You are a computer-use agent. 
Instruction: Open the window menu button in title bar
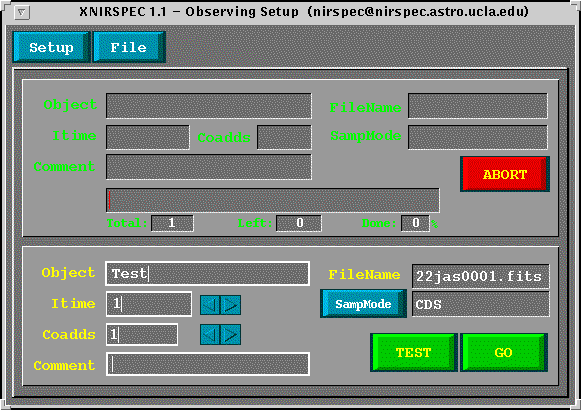point(22,13)
